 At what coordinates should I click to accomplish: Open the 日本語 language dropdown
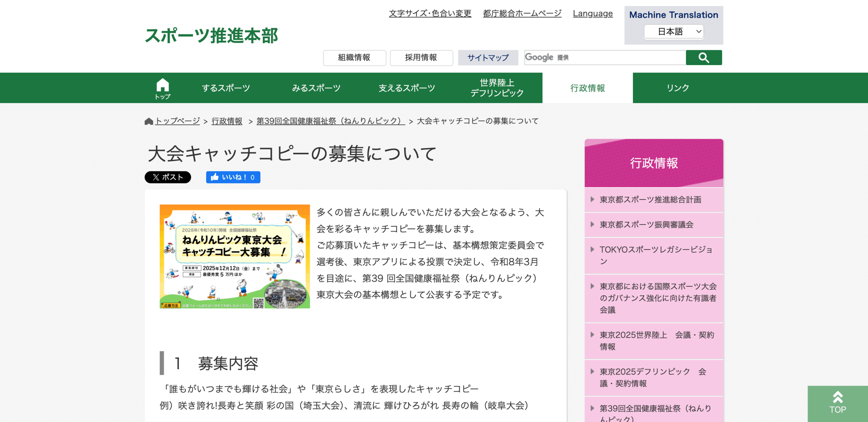tap(673, 32)
